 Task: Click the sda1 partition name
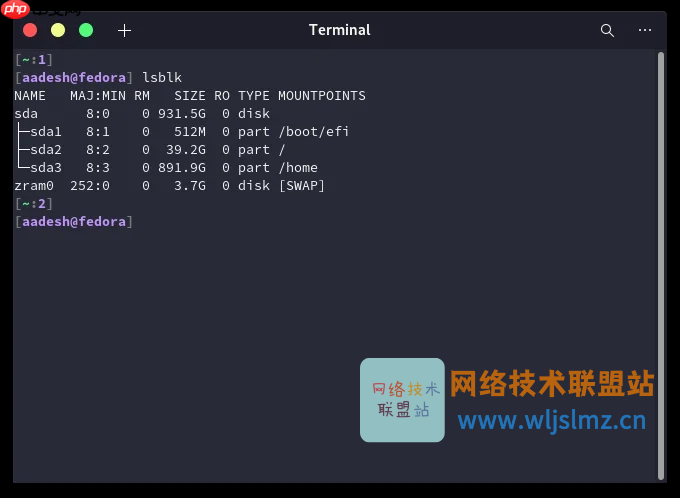point(46,131)
